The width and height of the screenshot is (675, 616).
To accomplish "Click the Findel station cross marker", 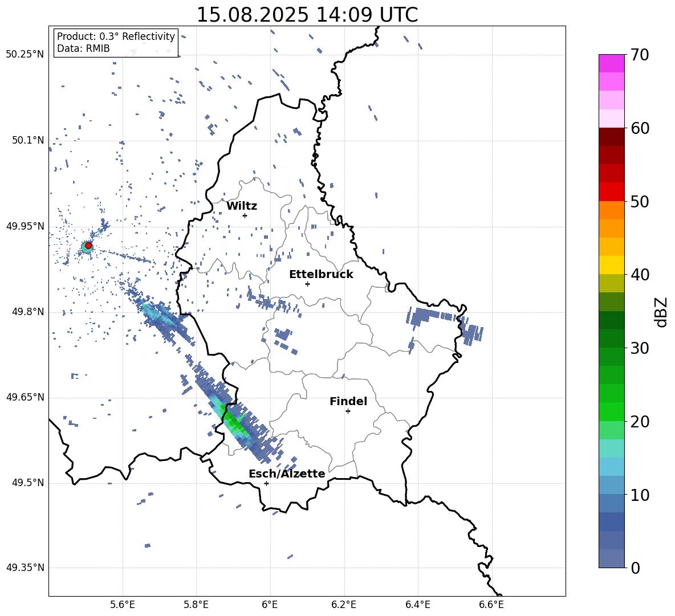I will 348,411.
